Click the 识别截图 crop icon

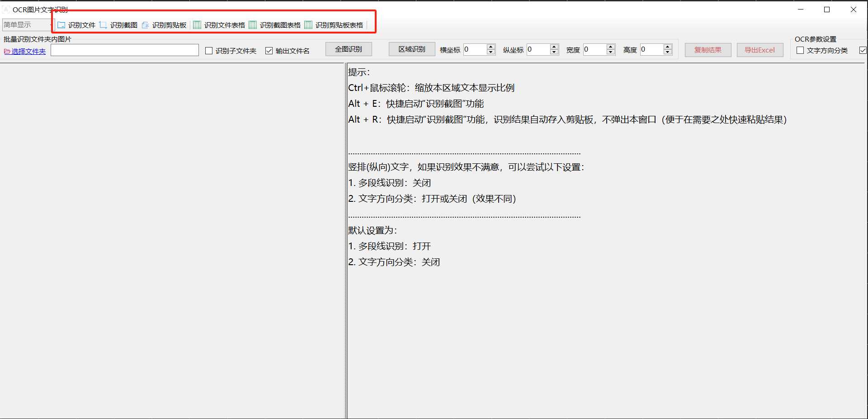tap(103, 25)
